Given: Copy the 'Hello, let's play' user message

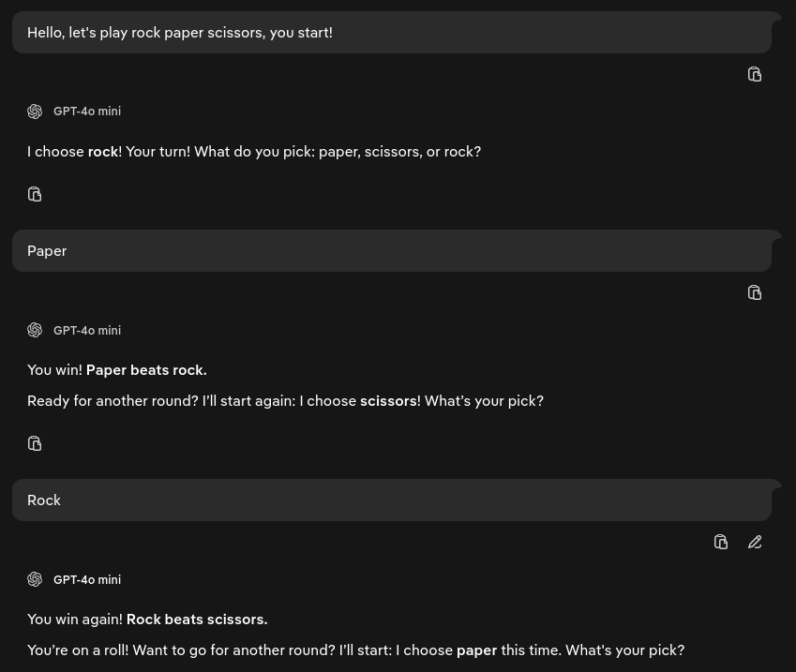Looking at the screenshot, I should point(755,74).
